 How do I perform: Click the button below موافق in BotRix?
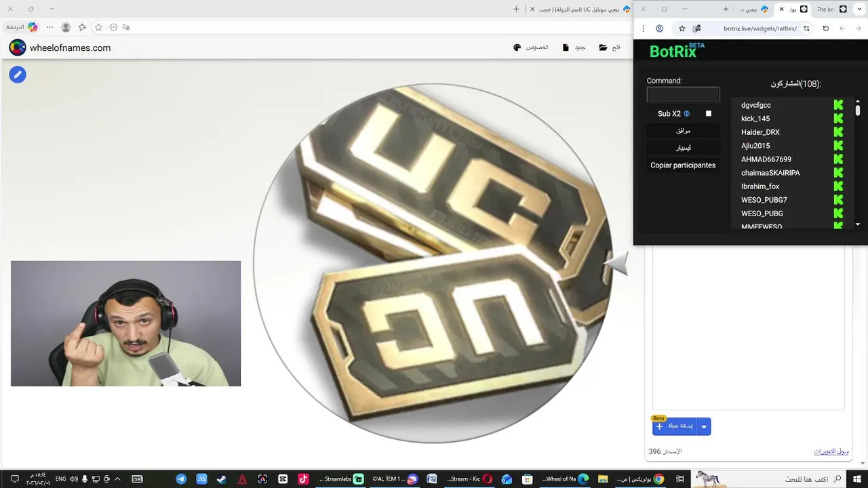(683, 148)
